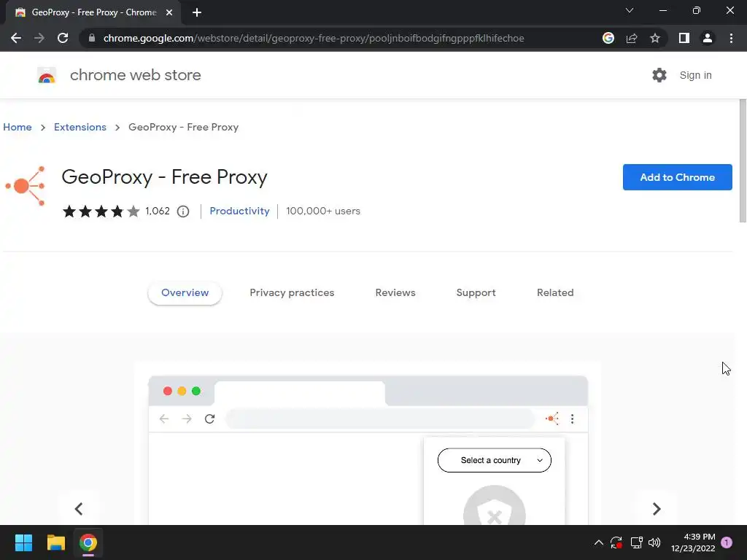Open Chrome's three-dot menu
Screen dimensions: 747x560
coord(731,38)
